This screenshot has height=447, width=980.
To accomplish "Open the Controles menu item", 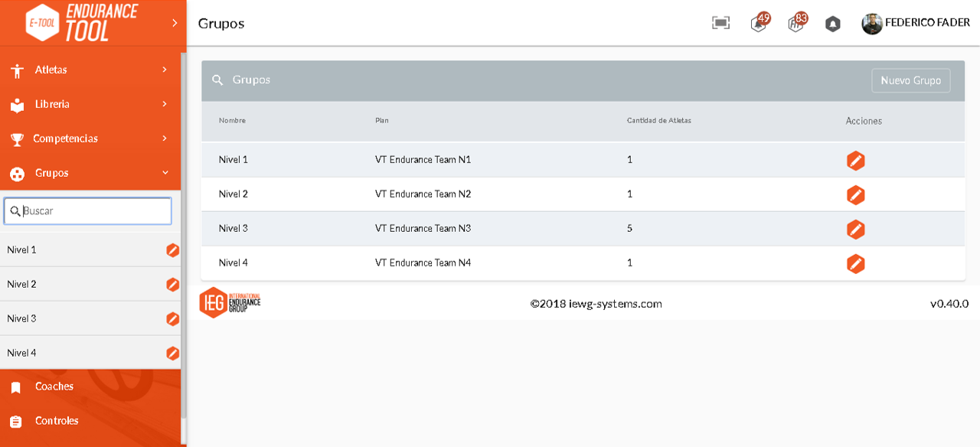I will pos(90,421).
